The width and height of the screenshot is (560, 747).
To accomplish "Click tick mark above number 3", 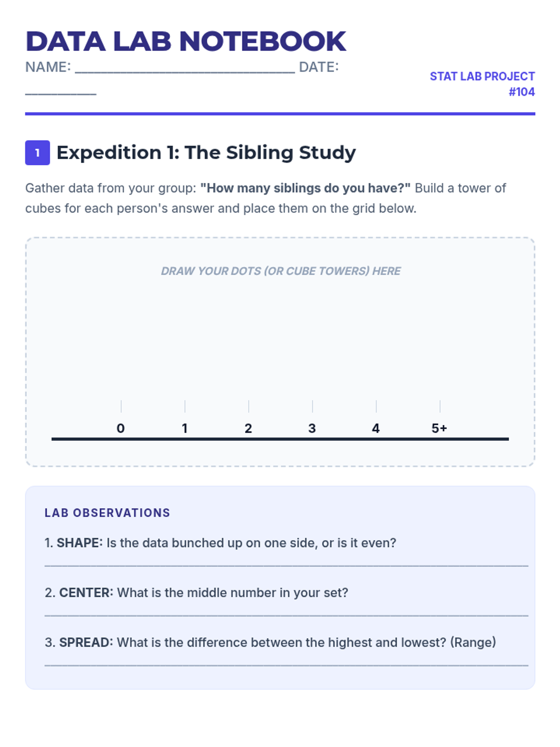I will [312, 406].
